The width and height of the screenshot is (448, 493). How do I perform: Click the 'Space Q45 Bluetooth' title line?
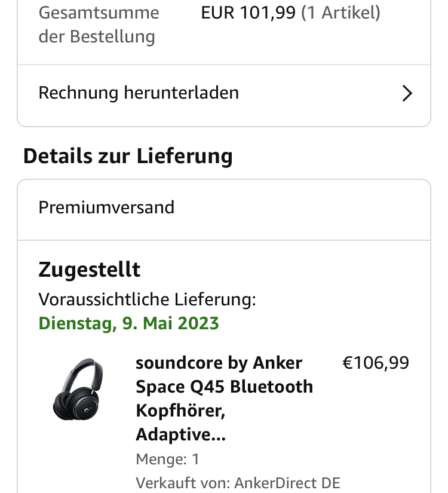click(x=224, y=387)
